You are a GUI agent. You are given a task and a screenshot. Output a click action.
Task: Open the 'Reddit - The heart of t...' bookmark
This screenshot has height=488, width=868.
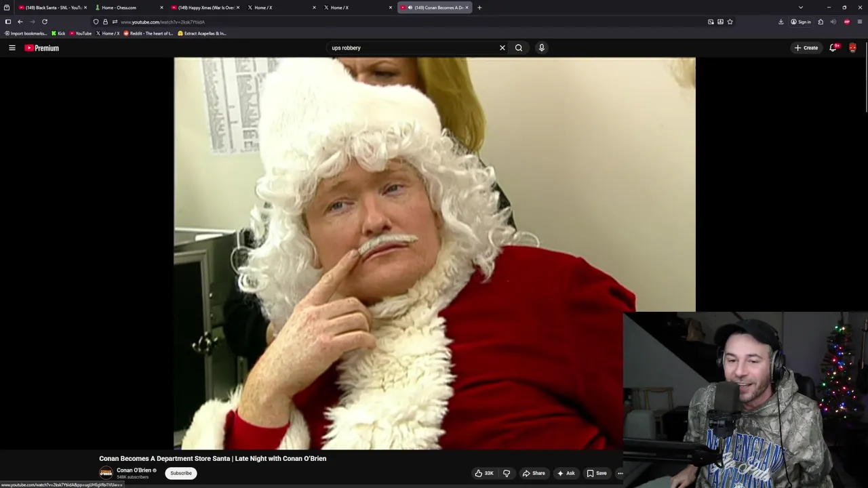[x=149, y=33]
